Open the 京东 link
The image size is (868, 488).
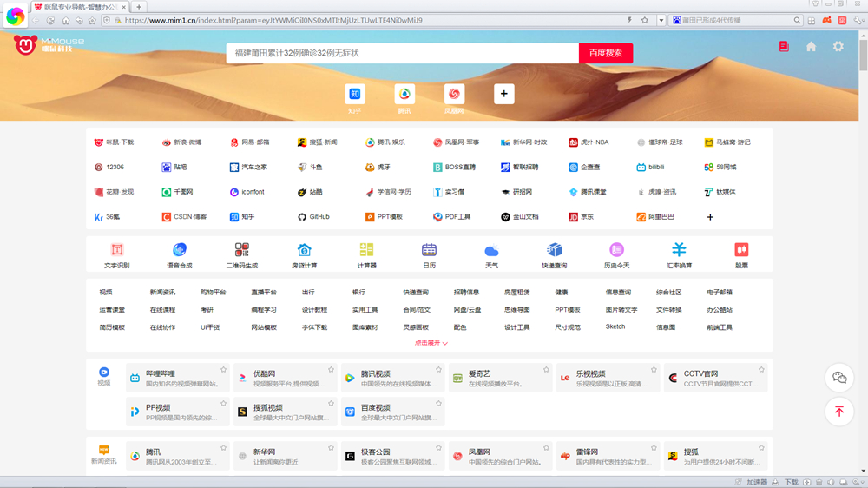point(582,217)
